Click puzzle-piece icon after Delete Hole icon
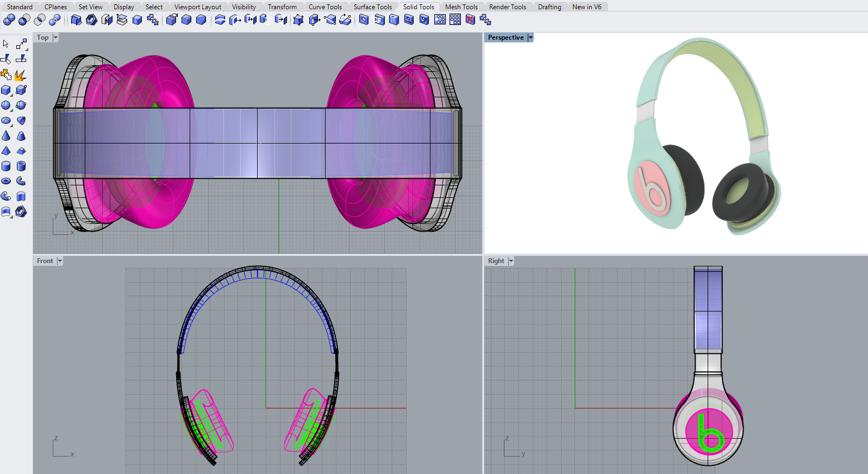The height and width of the screenshot is (474, 868). [485, 20]
